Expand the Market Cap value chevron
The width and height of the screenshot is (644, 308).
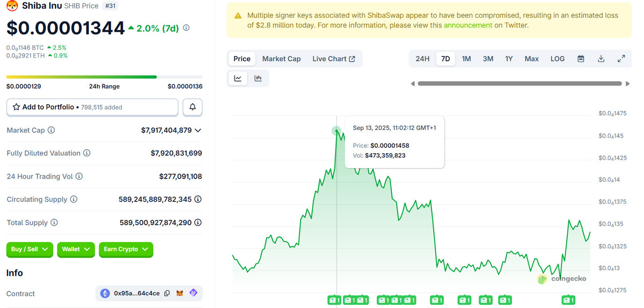pos(198,130)
